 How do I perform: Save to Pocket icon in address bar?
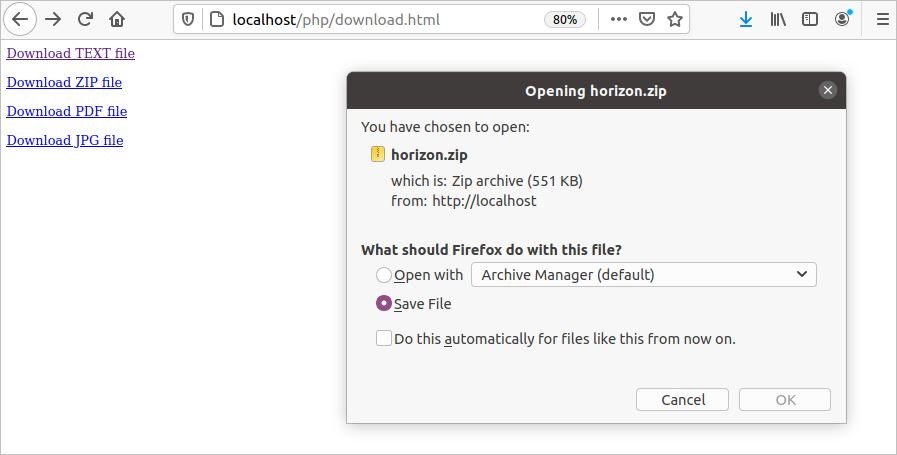pyautogui.click(x=647, y=19)
